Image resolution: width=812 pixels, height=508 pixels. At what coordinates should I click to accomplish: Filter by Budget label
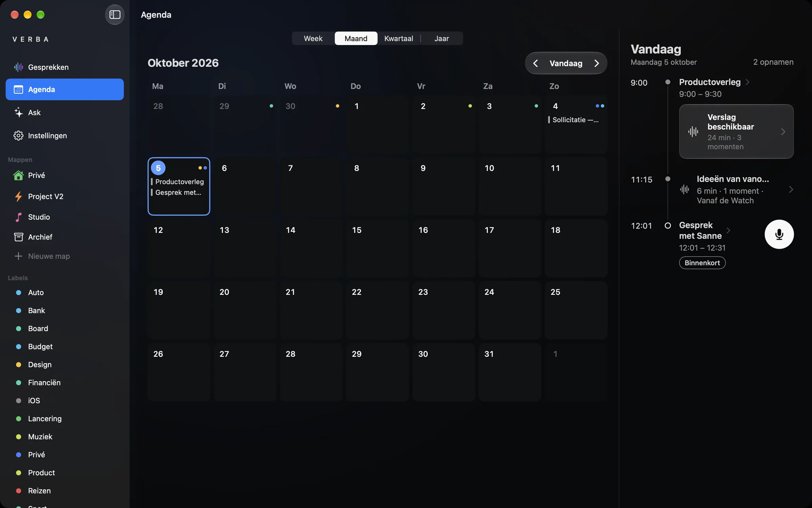click(65, 347)
